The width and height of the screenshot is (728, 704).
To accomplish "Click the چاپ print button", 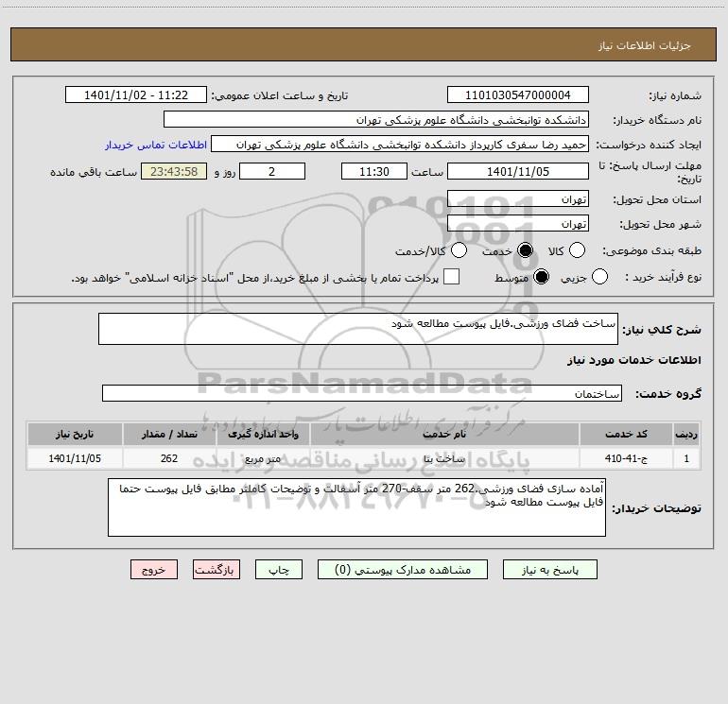I will point(279,570).
